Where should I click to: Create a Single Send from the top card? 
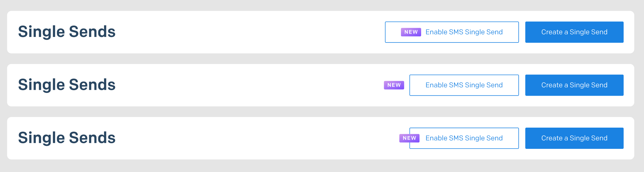pos(574,32)
